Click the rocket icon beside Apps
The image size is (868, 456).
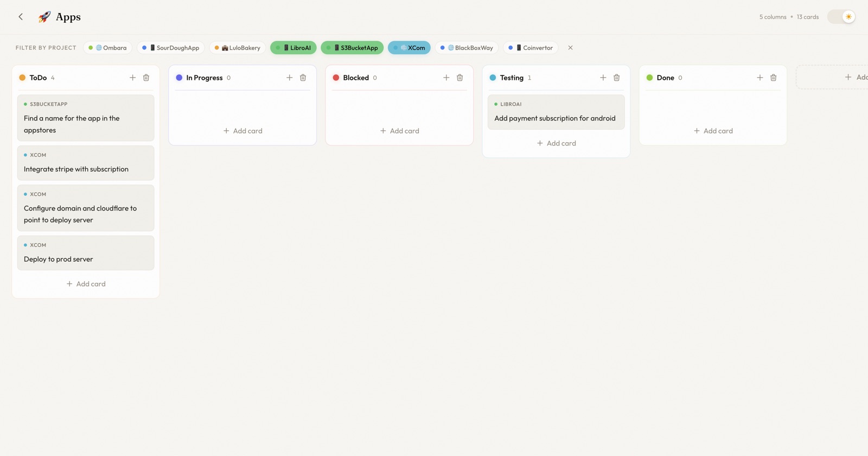44,17
